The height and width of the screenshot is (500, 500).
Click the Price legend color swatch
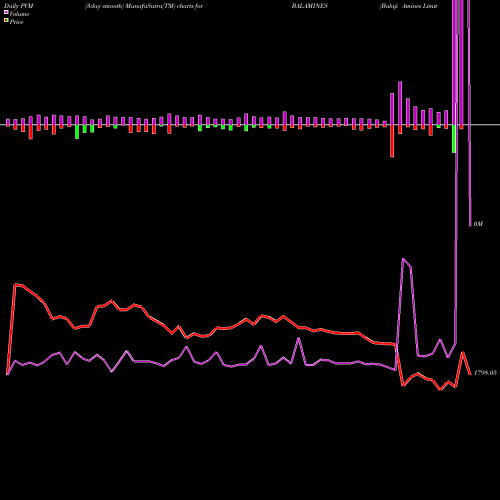pos(6,21)
